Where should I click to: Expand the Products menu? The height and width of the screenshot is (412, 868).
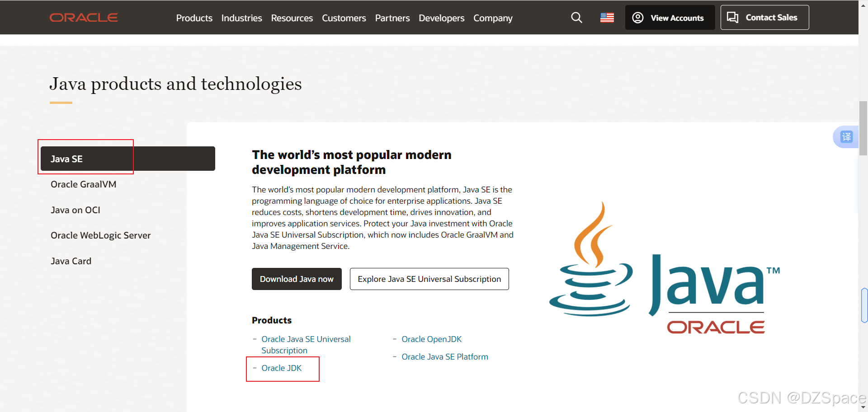click(194, 18)
